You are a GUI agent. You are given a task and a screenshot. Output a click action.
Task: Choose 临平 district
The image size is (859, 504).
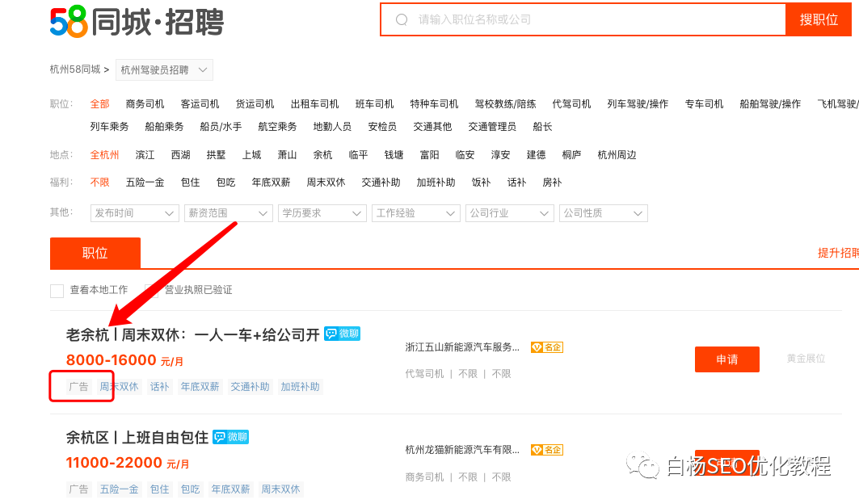(x=358, y=155)
